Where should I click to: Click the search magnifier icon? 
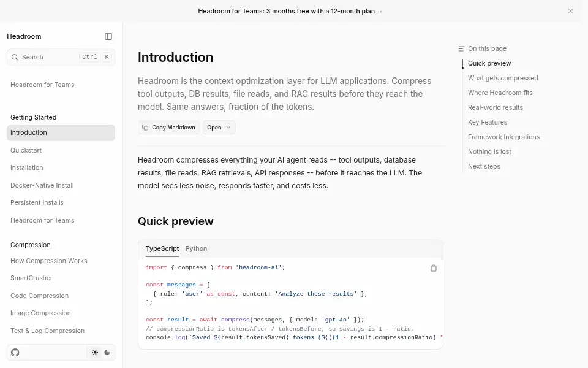point(15,57)
